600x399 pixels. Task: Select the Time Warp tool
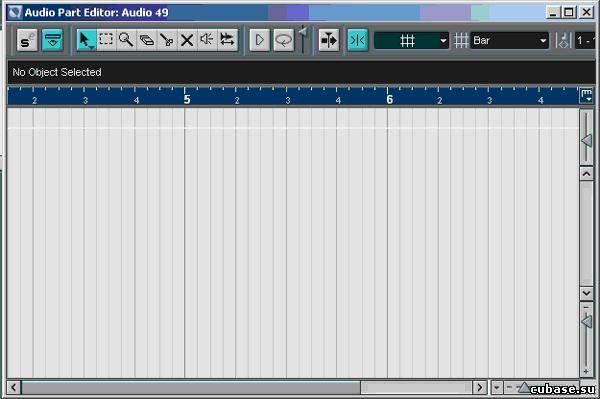227,40
